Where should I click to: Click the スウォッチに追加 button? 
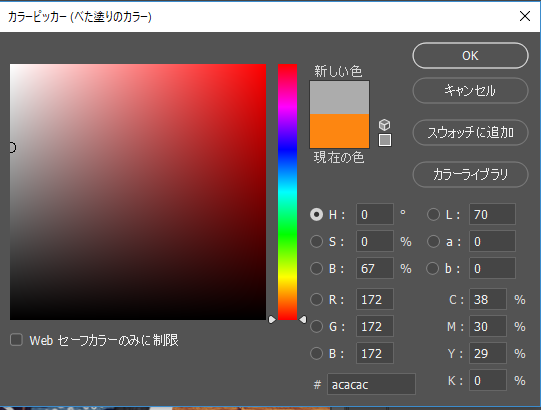point(470,132)
